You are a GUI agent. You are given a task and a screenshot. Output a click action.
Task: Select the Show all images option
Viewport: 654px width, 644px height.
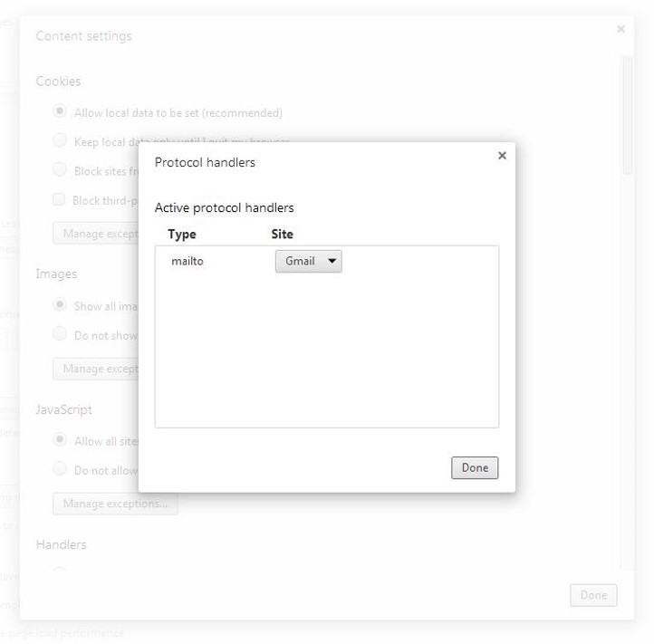click(60, 305)
